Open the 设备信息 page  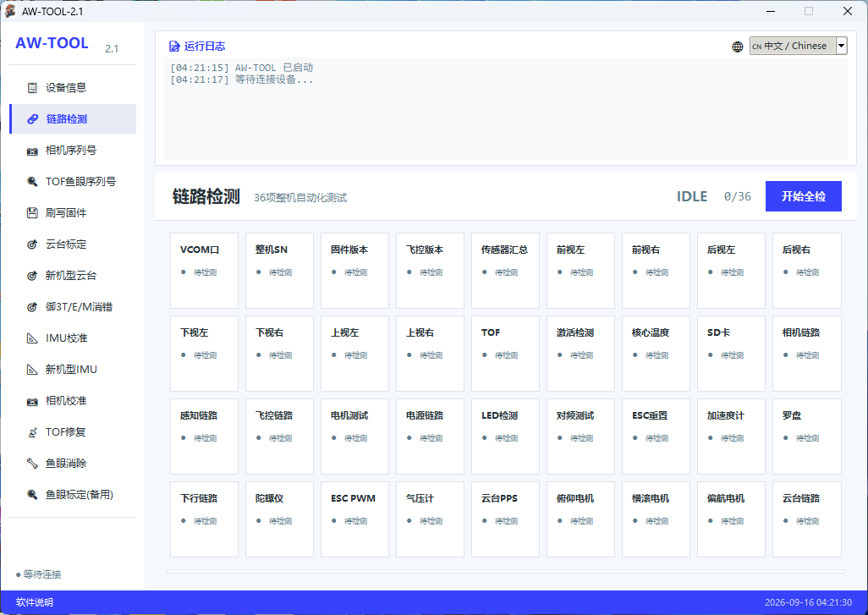pyautogui.click(x=73, y=87)
